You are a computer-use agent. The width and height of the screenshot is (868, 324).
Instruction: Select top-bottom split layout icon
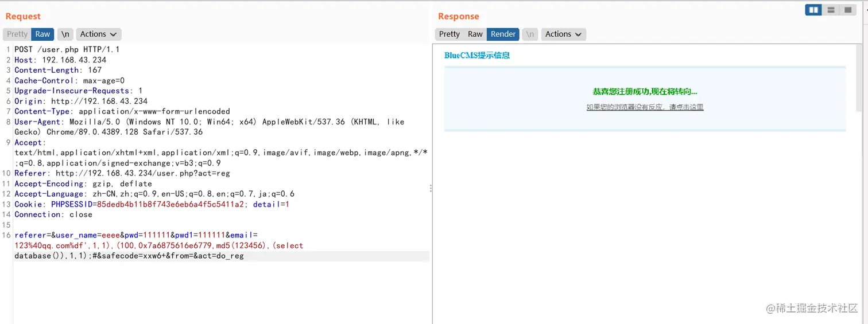pyautogui.click(x=830, y=10)
